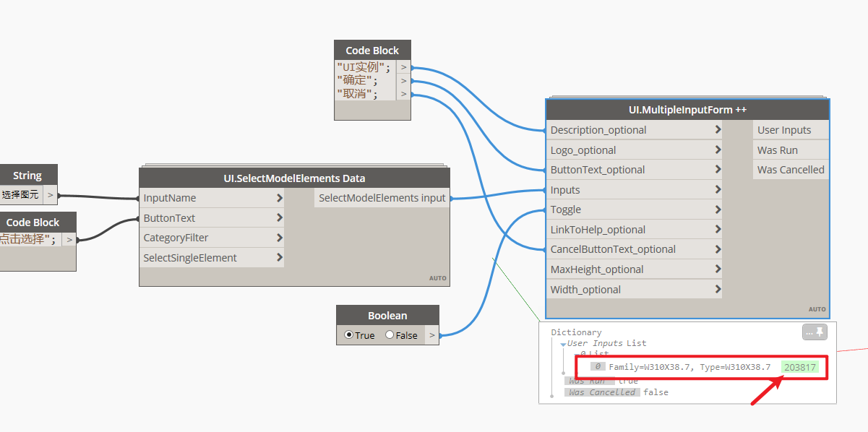
Task: Click the String input field showing 选择图元
Action: [22, 194]
